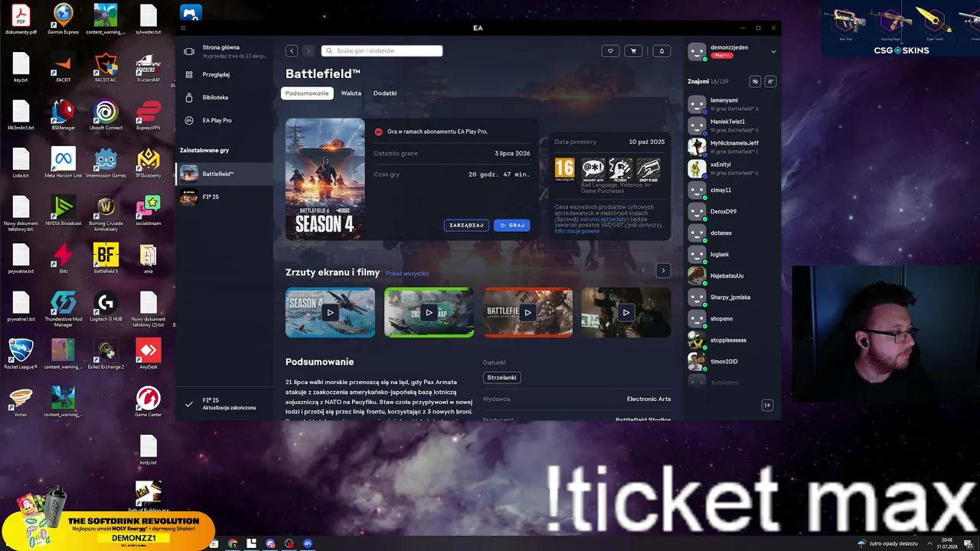Open Garmin Express desktop shortcut
Screen dimensions: 980x551
click(x=63, y=19)
